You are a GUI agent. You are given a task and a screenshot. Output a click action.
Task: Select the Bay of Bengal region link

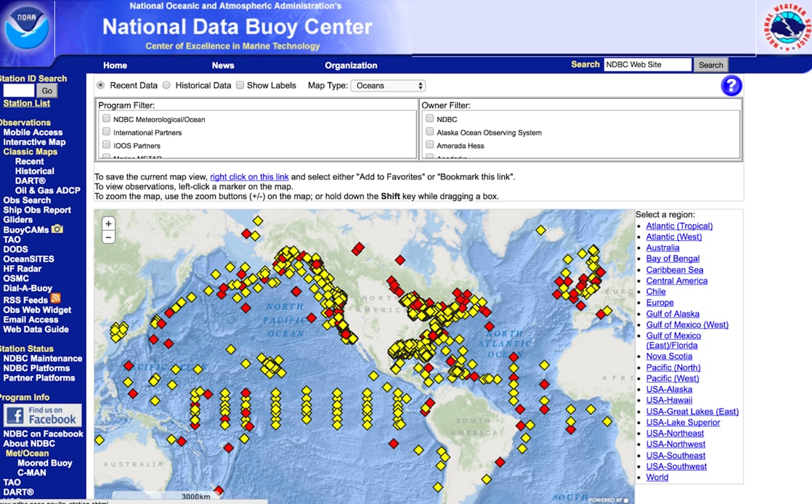[x=673, y=259]
